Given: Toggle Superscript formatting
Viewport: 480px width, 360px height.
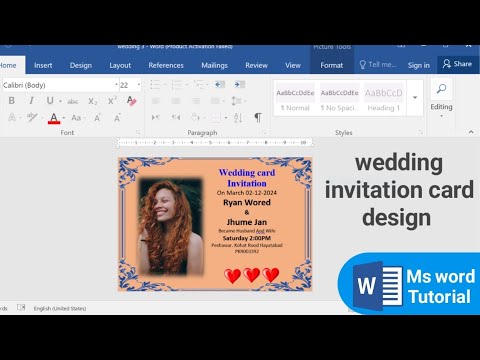Looking at the screenshot, I should tap(112, 100).
